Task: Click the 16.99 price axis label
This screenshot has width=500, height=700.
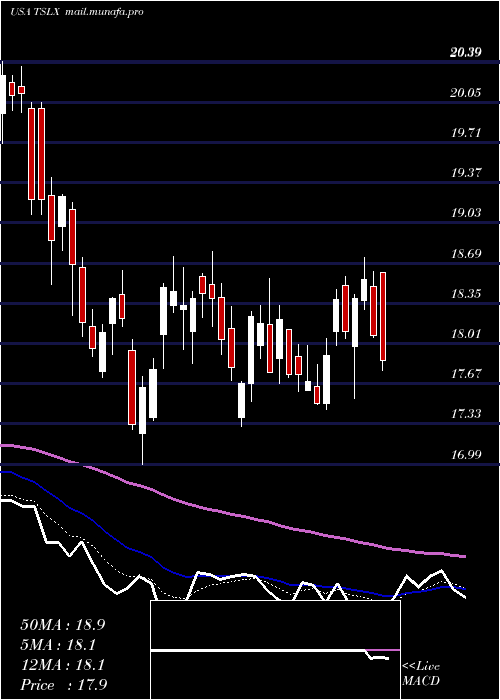Action: point(466,455)
